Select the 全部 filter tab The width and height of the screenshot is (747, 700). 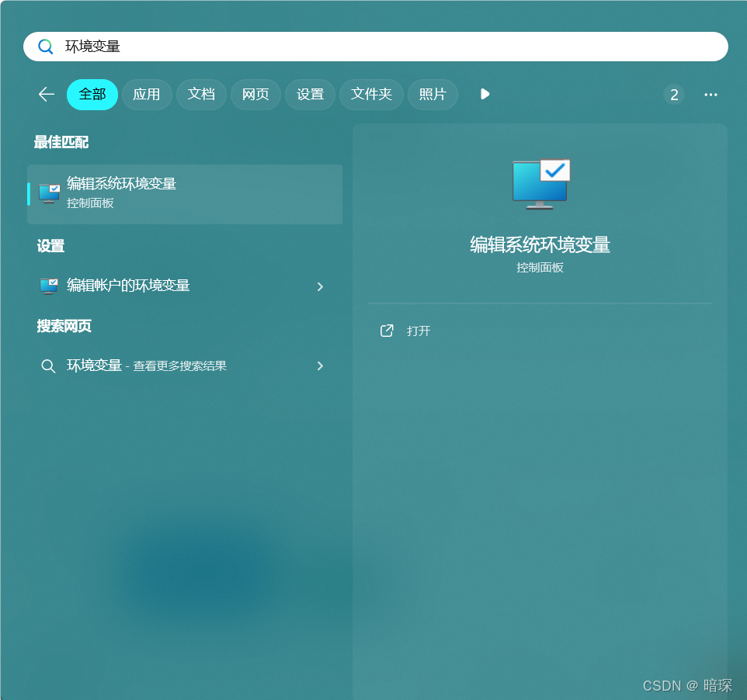point(92,94)
